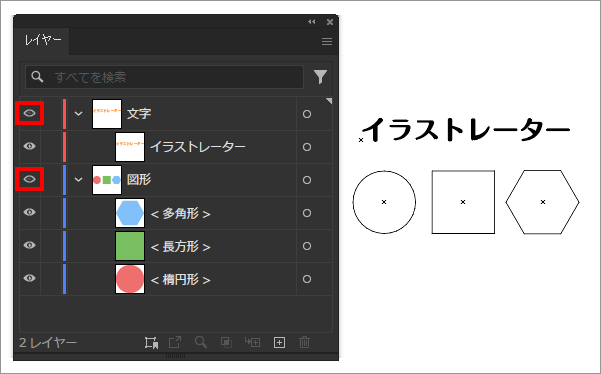Click the Delete Selection trash icon
601x374 pixels.
(x=304, y=342)
